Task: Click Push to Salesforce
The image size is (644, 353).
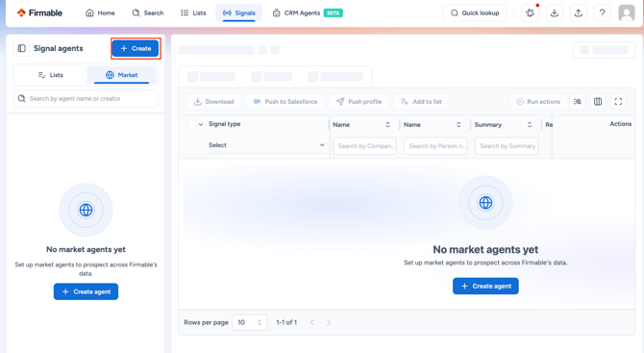Action: [285, 102]
